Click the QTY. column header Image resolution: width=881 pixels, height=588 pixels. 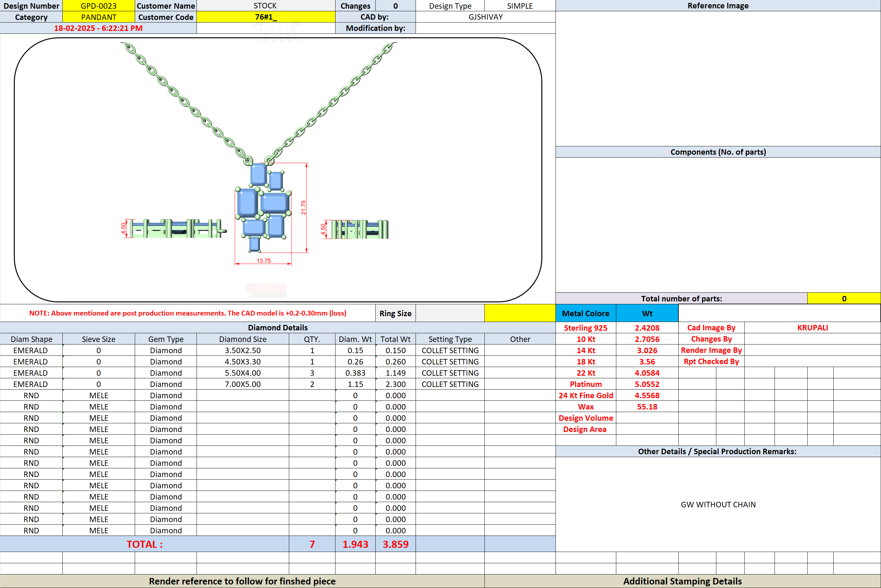312,339
